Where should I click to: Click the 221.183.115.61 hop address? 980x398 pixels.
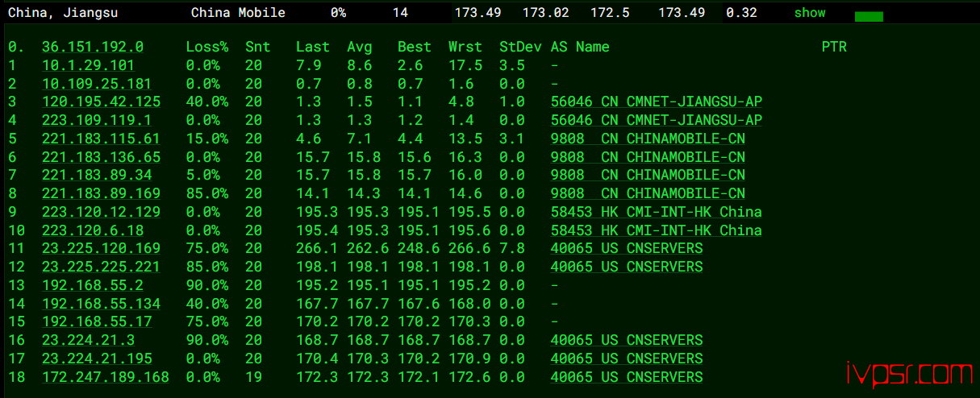click(x=101, y=139)
